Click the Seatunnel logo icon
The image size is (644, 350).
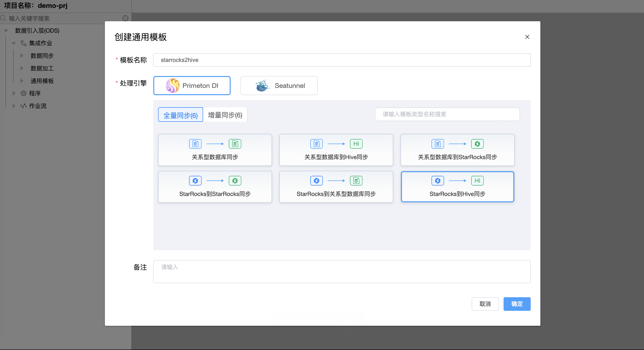[262, 86]
